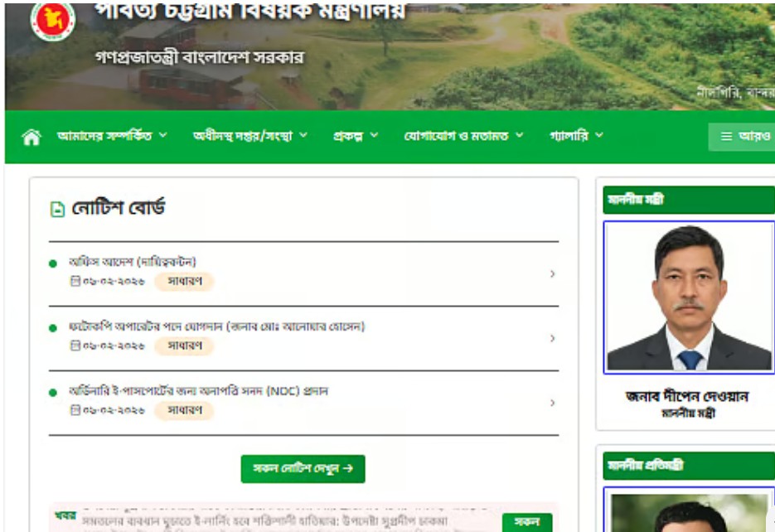
Task: Click right arrow of ই-পাসপোর্ট NDC notice
Action: (x=552, y=403)
